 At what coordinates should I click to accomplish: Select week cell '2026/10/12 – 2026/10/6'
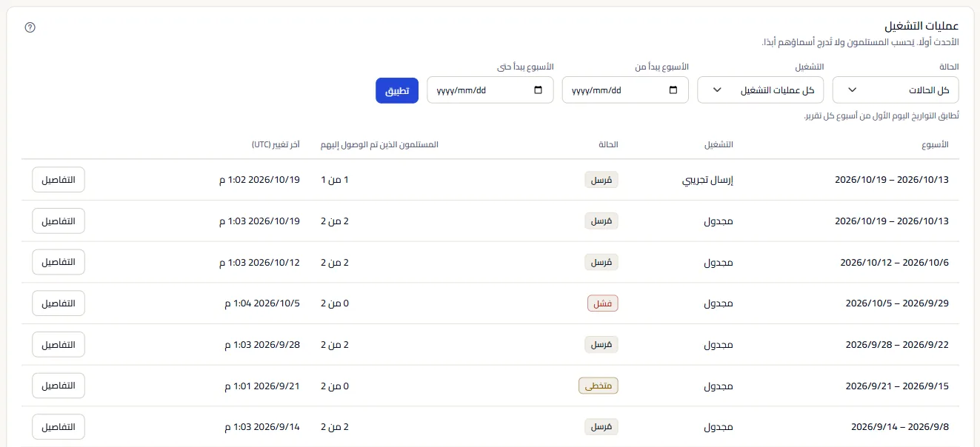pyautogui.click(x=894, y=262)
